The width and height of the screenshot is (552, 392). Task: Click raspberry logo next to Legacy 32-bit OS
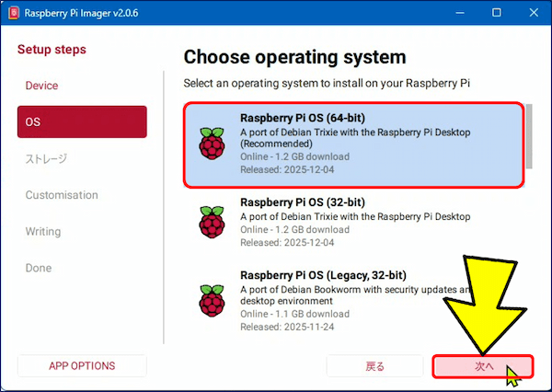[212, 301]
